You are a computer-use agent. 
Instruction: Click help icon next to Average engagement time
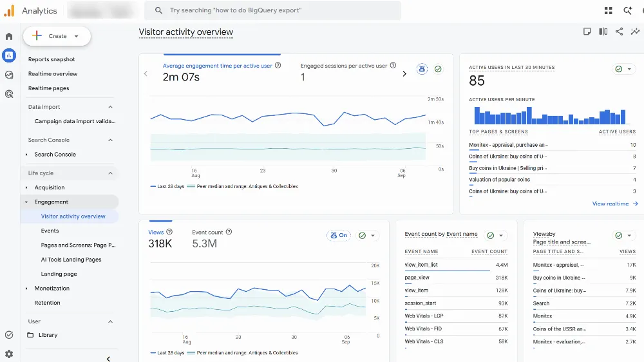tap(278, 65)
